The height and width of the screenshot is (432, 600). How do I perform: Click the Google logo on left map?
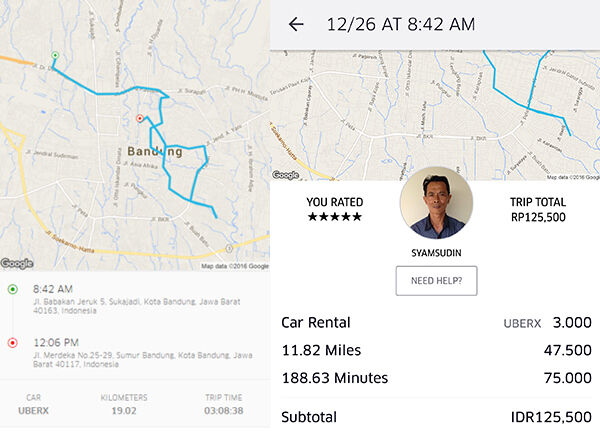tap(17, 263)
